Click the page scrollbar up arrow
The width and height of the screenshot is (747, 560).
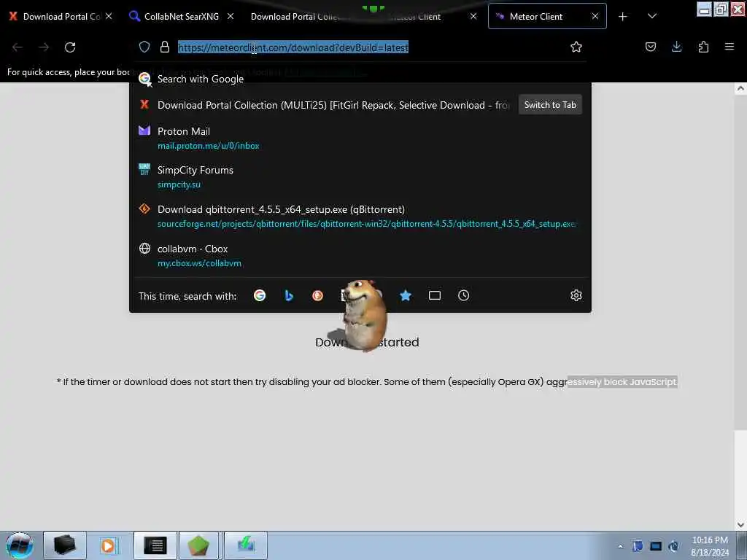[x=740, y=88]
